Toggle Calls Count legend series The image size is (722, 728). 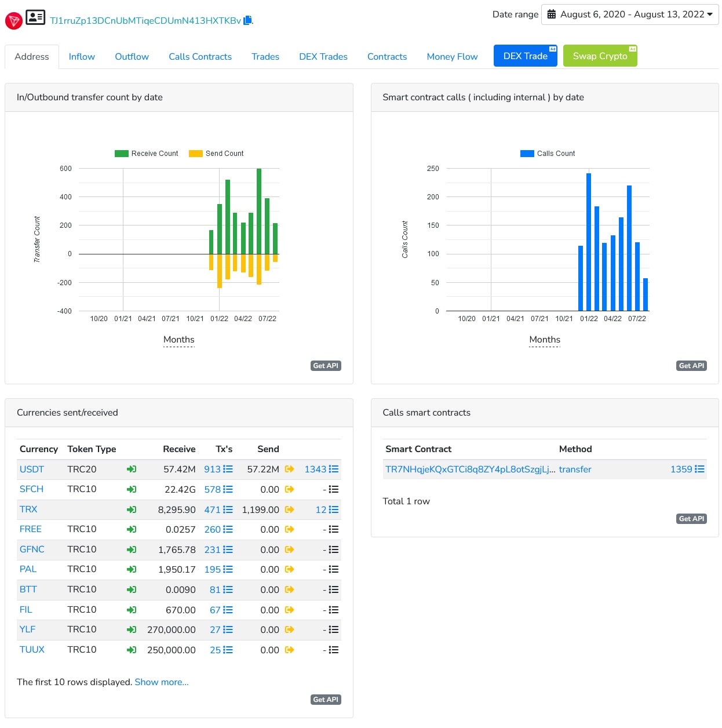548,154
